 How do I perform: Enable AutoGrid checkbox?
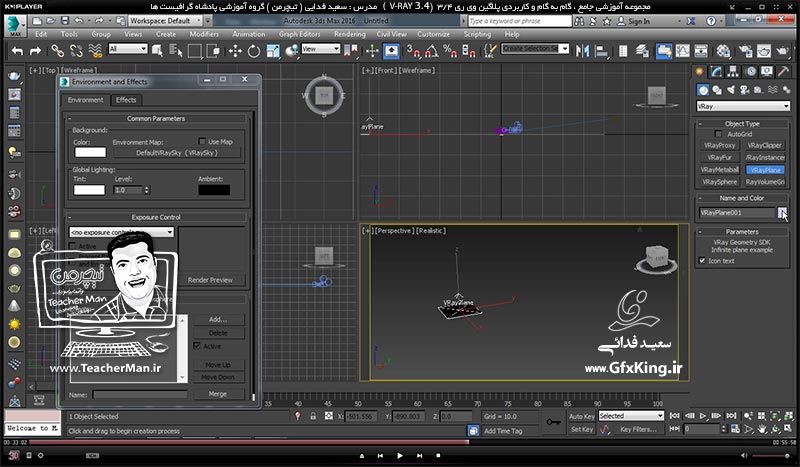point(718,134)
